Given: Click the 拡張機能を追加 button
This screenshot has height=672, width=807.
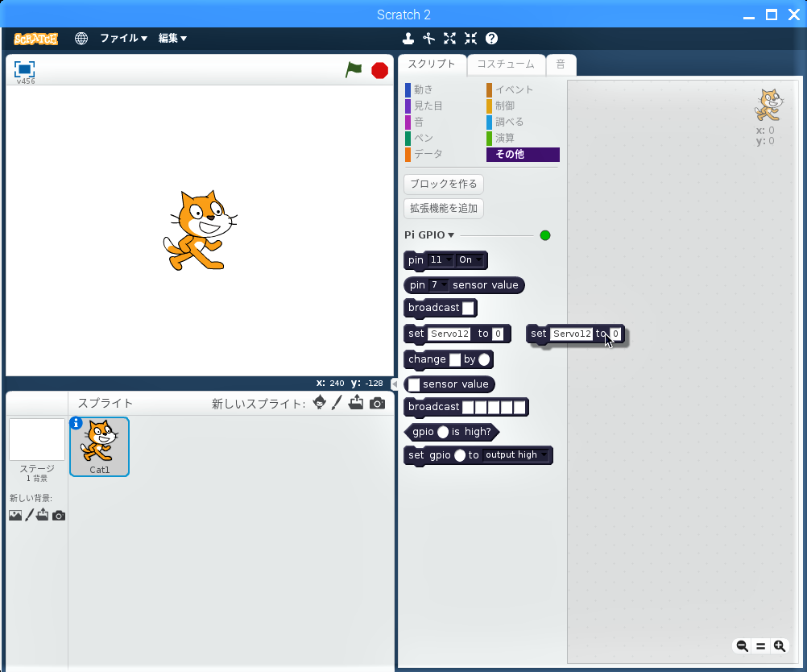Looking at the screenshot, I should (444, 209).
